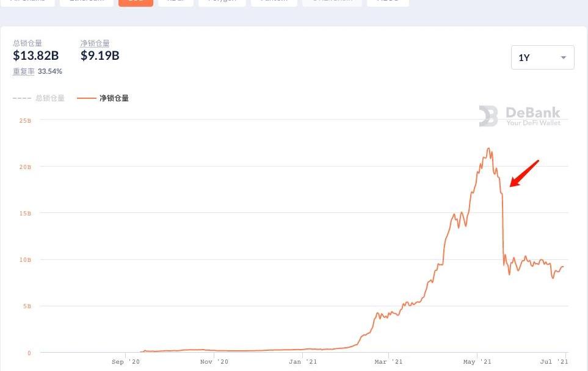Click the 重复率 dotted-underline label

tap(24, 71)
